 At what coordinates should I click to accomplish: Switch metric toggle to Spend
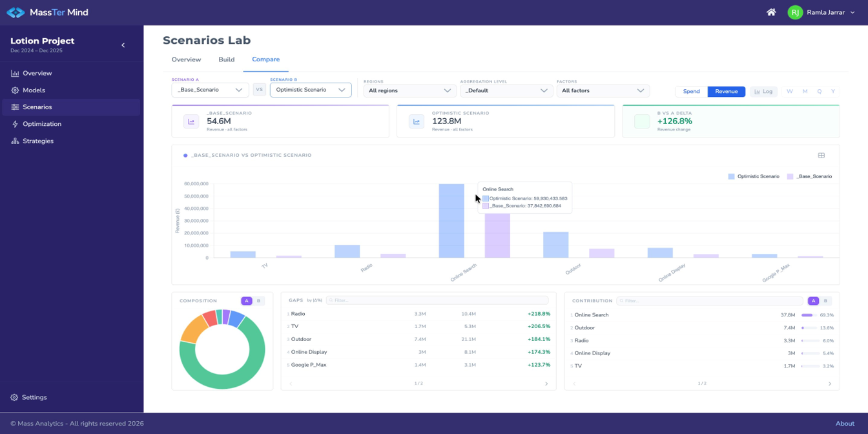[x=691, y=92]
